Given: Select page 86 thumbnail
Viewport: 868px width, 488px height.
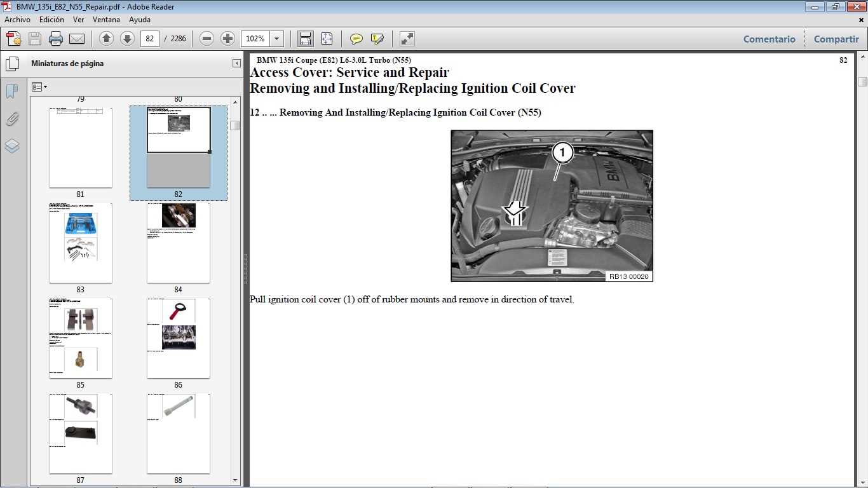Looking at the screenshot, I should [x=179, y=338].
